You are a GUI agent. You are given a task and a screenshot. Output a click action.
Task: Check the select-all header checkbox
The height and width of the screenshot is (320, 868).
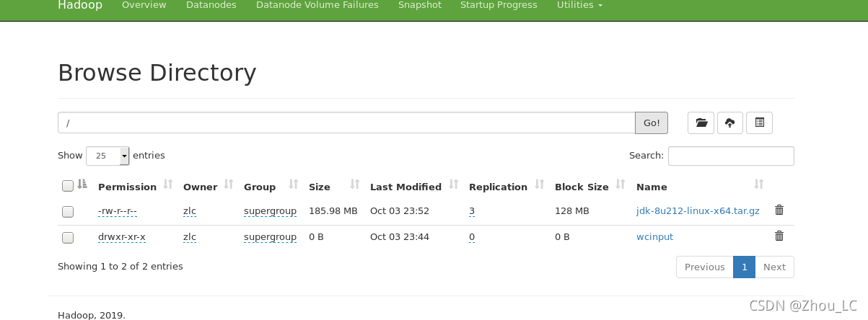coord(68,186)
